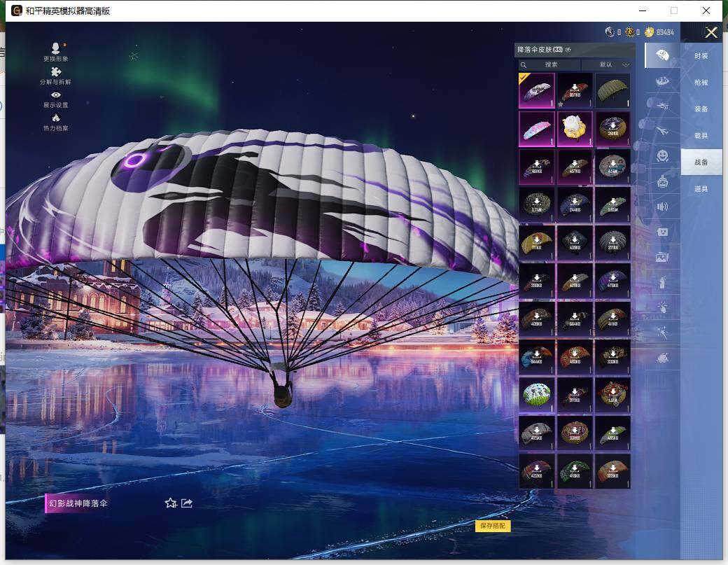Click the yellow 保存搭配 save button

493,526
